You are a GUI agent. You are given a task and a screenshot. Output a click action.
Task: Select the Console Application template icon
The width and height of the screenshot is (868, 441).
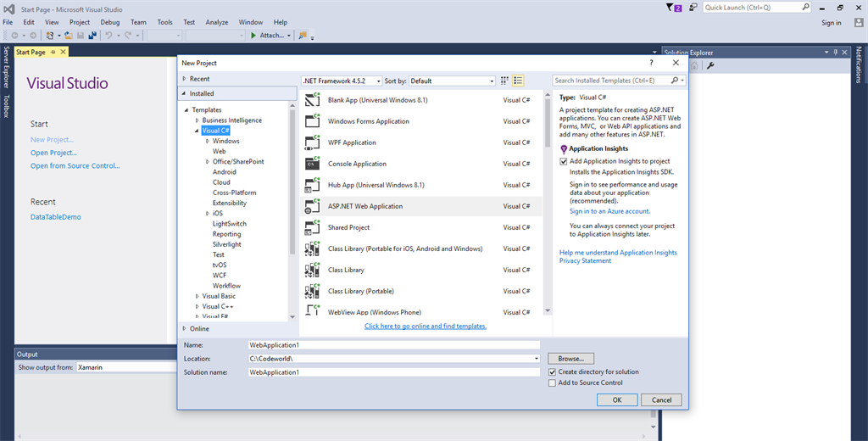311,164
